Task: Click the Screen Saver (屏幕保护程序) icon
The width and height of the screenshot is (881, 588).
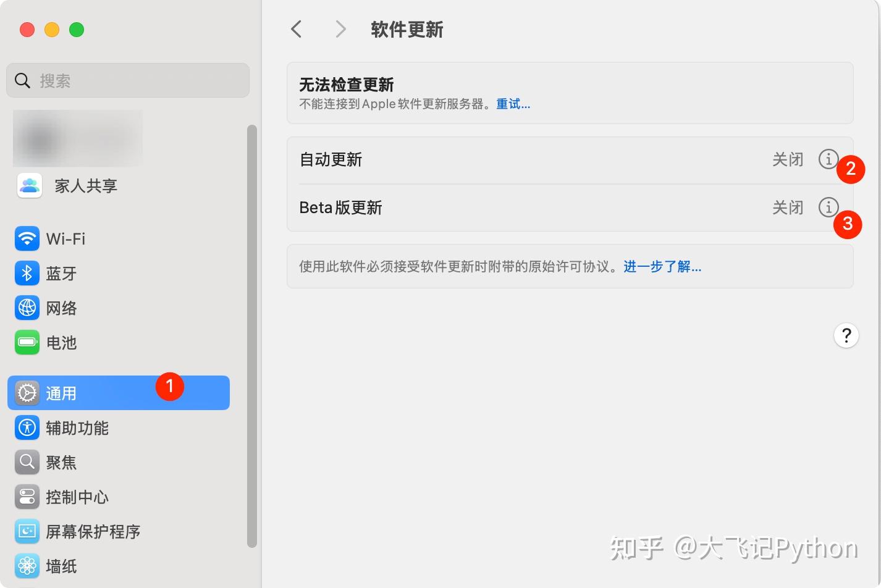Action: tap(27, 531)
